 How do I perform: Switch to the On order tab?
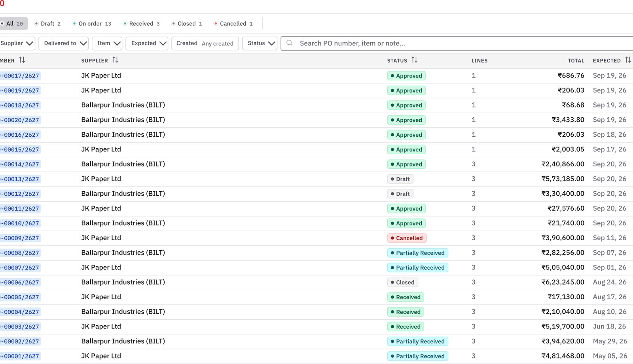pos(92,24)
